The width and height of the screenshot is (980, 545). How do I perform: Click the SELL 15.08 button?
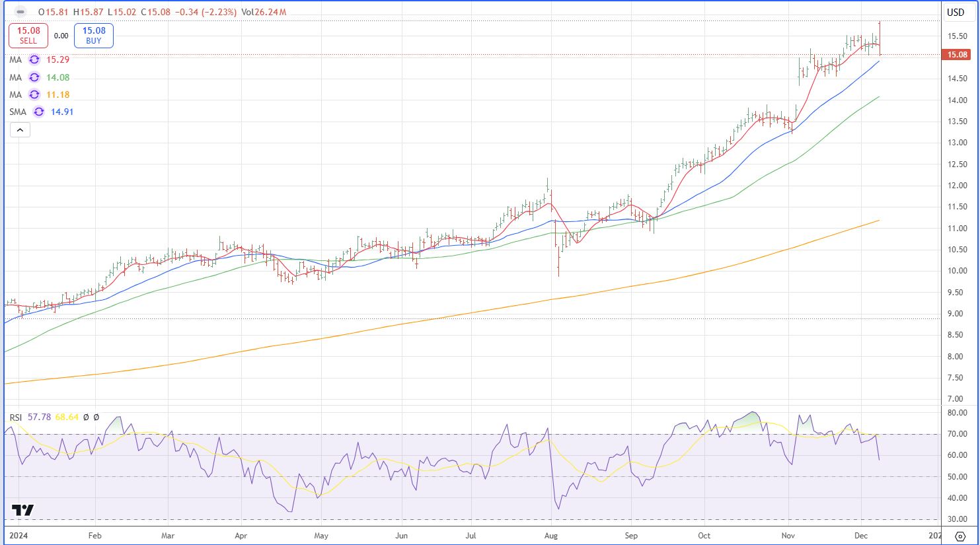28,35
